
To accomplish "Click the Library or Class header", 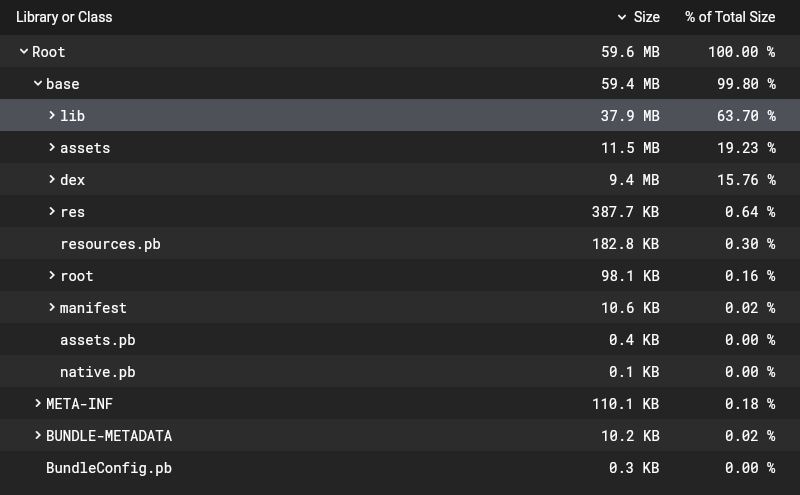I will (x=64, y=17).
